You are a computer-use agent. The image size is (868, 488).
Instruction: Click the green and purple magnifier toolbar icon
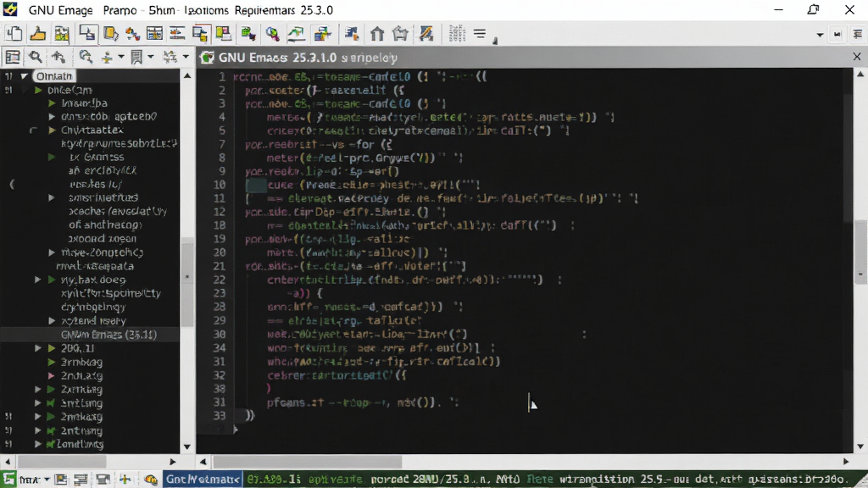coord(272,34)
